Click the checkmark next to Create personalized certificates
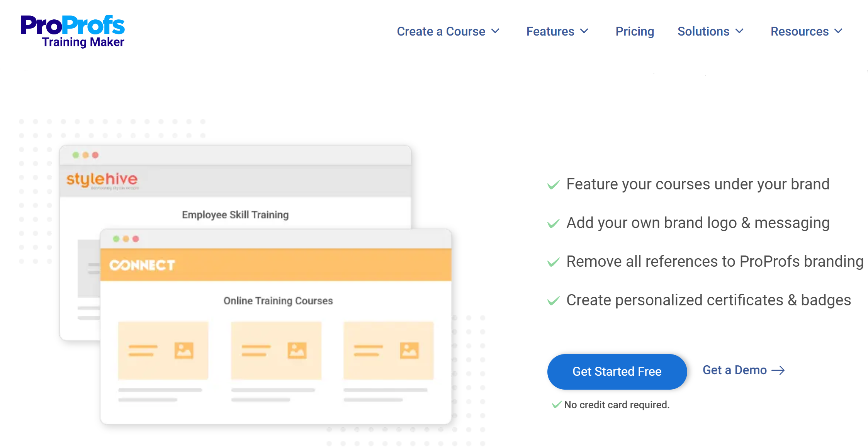 [x=553, y=301]
